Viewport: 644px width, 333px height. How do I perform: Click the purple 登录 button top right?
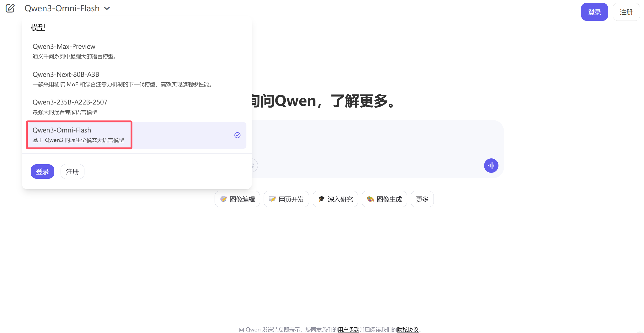(x=594, y=12)
